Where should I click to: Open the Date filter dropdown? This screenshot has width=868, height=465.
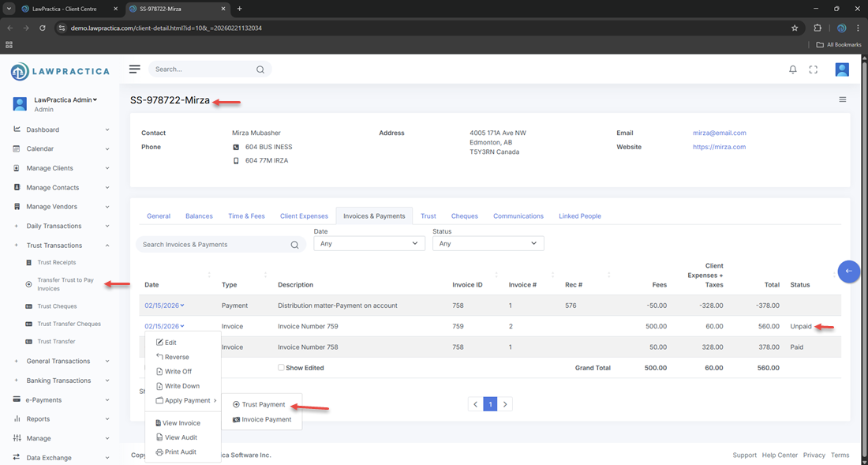point(369,244)
